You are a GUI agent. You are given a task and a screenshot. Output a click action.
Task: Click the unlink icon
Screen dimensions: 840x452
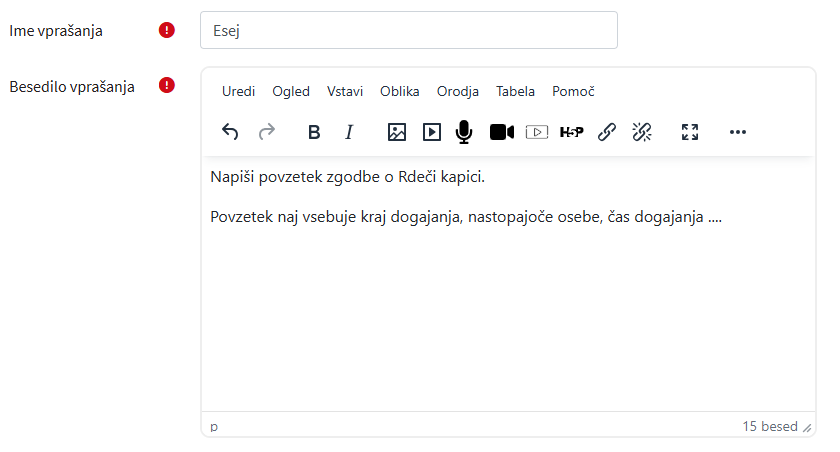click(x=641, y=132)
